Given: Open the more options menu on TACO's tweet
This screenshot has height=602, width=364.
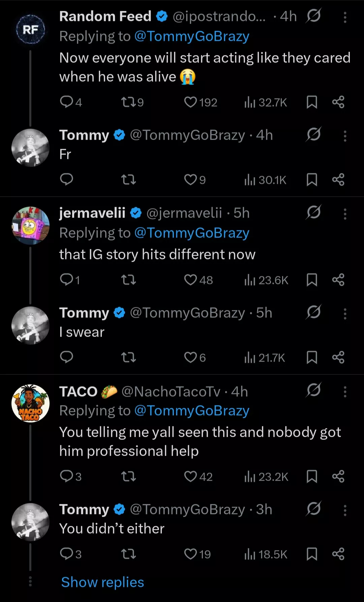Looking at the screenshot, I should pyautogui.click(x=345, y=392).
